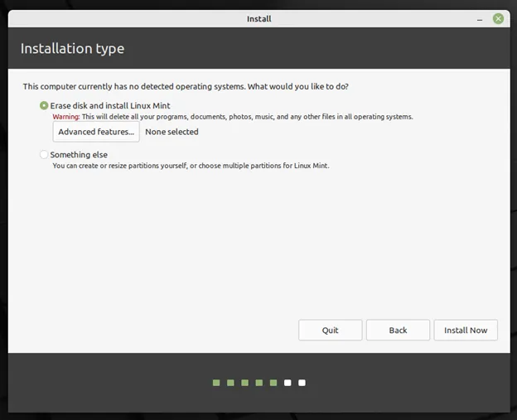Click the 'Install' window title
The image size is (517, 420).
click(259, 19)
